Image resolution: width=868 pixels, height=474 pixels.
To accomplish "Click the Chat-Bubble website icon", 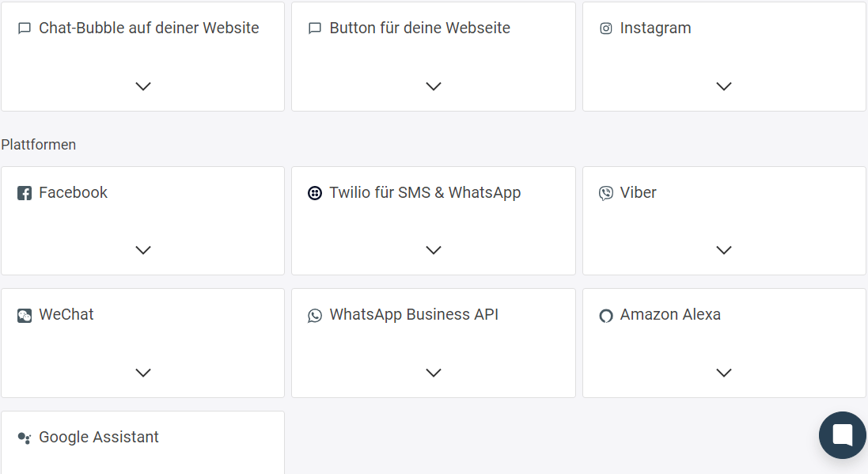I will click(24, 28).
